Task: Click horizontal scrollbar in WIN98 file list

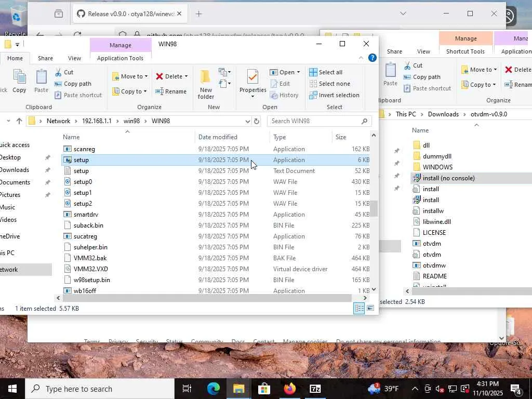Action: tap(207, 298)
